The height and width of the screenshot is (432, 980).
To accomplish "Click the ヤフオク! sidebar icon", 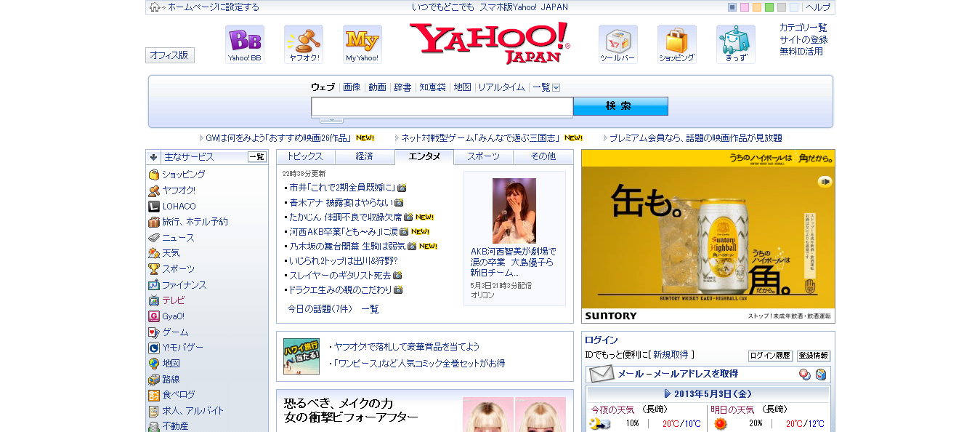I will pyautogui.click(x=154, y=191).
